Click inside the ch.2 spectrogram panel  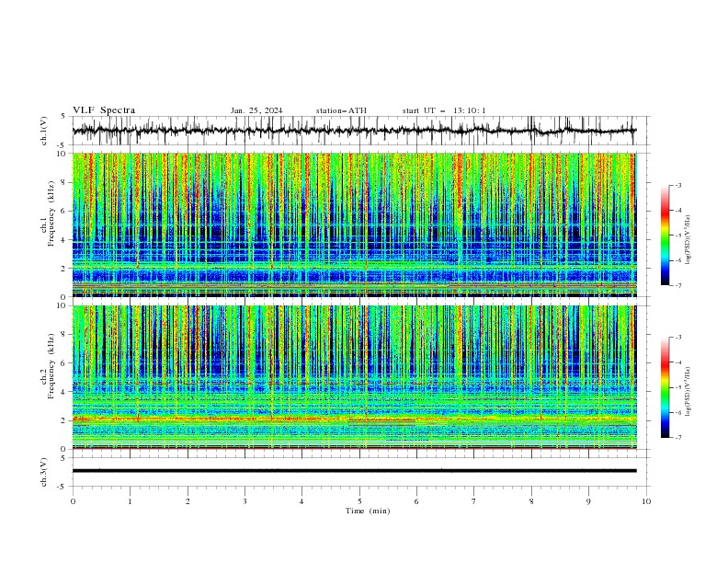(x=355, y=377)
